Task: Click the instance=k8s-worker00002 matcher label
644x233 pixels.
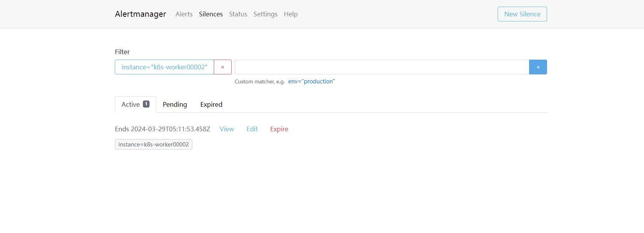Action: pyautogui.click(x=153, y=145)
